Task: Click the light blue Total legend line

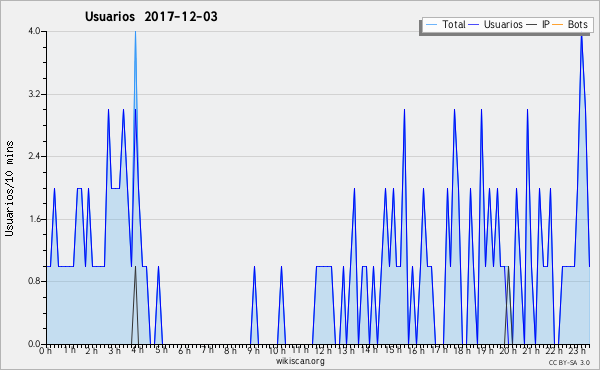Action: pos(431,25)
